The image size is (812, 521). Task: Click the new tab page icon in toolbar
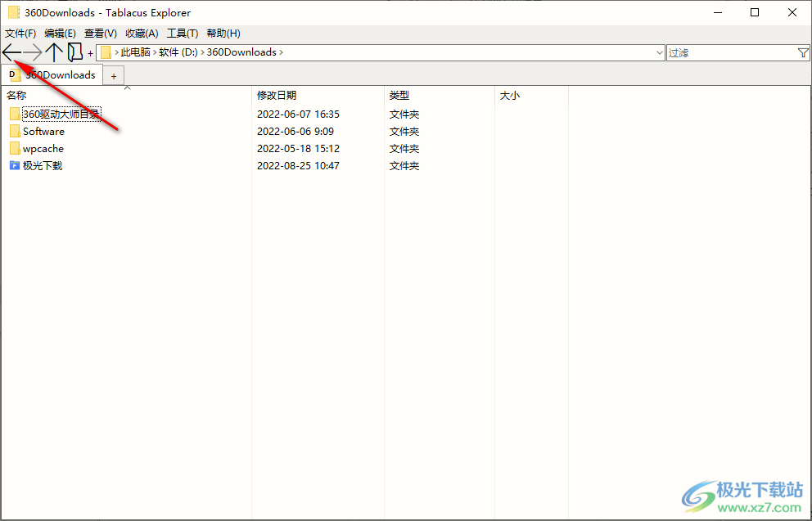point(75,52)
